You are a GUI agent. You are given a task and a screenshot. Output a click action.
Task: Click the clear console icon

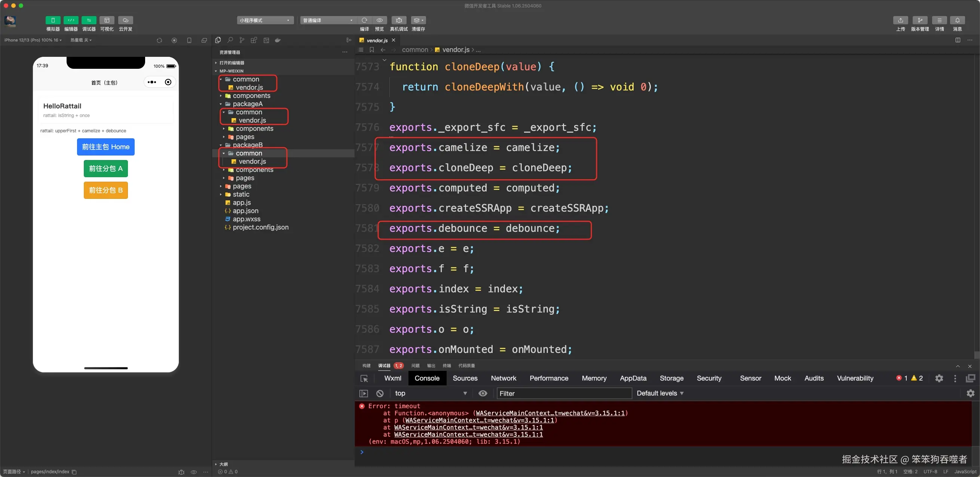pos(380,393)
